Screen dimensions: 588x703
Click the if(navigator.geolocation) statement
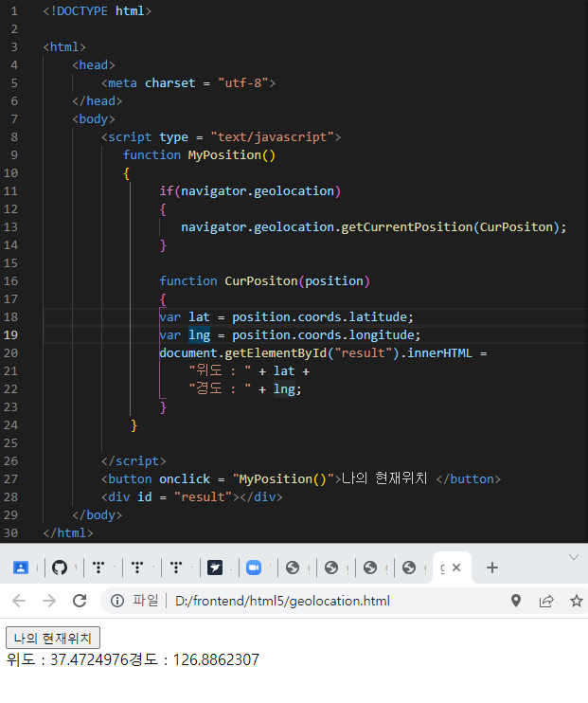[x=250, y=191]
